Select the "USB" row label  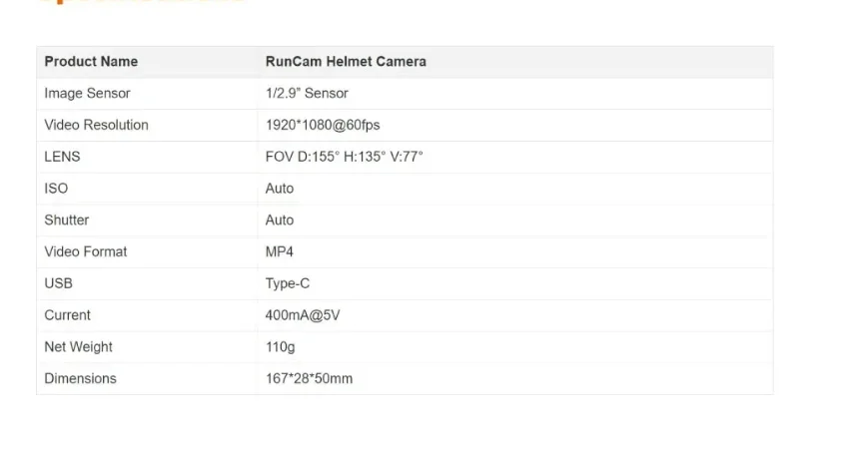(59, 283)
